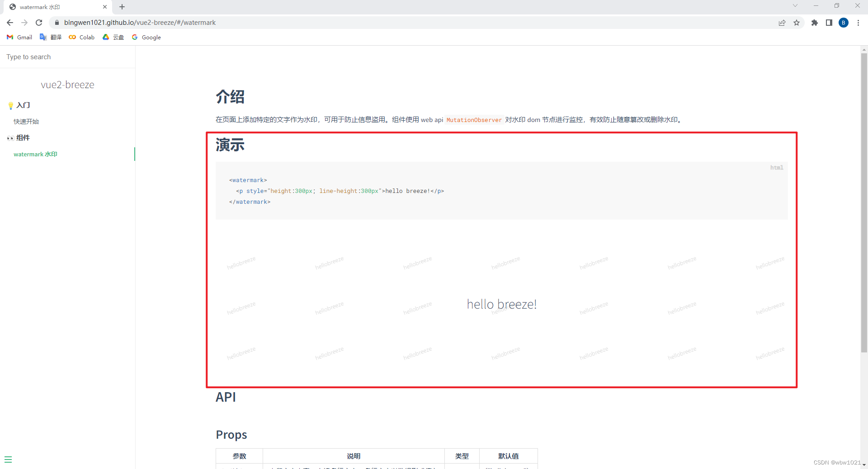Select the 入门 sidebar section
The image size is (868, 469).
[x=23, y=105]
